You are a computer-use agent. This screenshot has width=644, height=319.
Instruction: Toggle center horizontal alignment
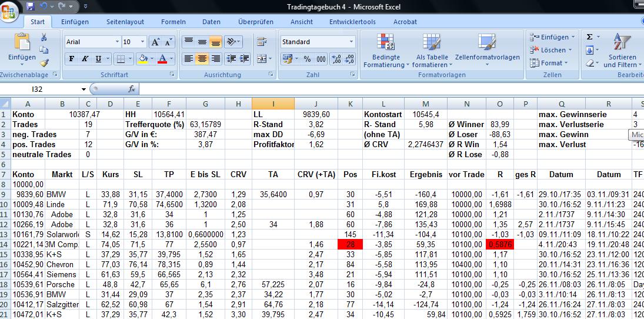click(202, 59)
